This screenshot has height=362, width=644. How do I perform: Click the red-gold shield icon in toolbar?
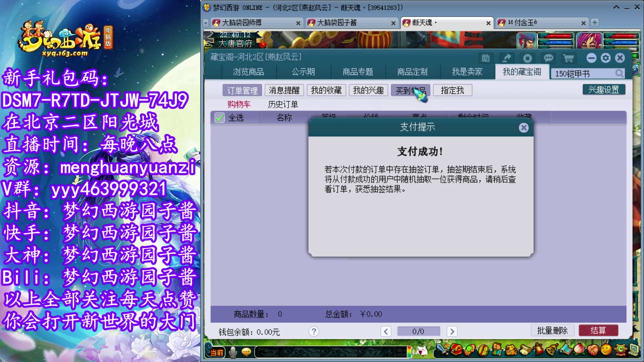click(483, 351)
